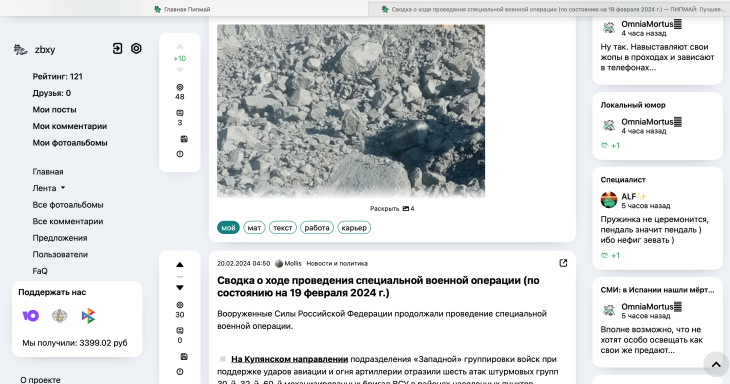
Task: Open the Локальный юмор comment title
Action: [x=633, y=105]
